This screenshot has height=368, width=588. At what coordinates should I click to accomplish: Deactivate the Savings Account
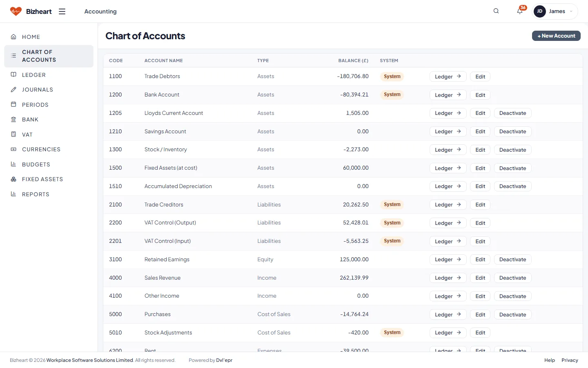pos(512,132)
